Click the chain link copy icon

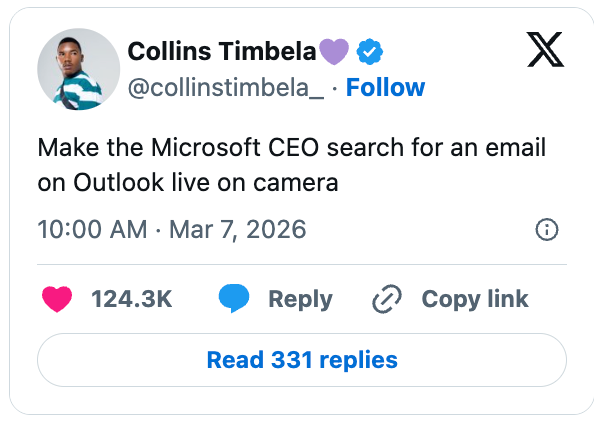pos(386,298)
